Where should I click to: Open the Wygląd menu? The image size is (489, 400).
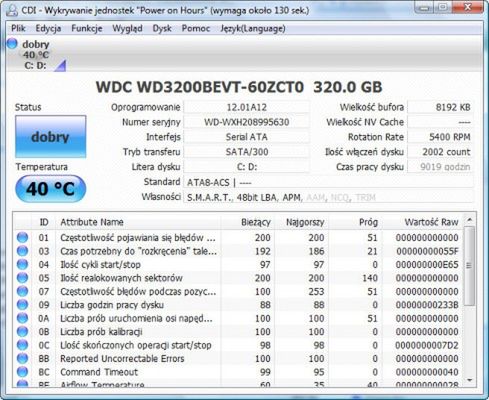[127, 28]
